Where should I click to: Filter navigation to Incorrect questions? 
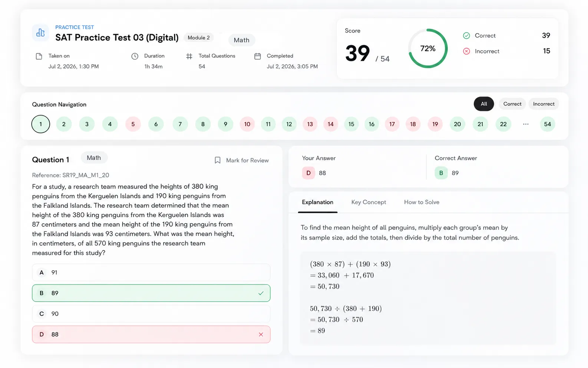point(544,104)
